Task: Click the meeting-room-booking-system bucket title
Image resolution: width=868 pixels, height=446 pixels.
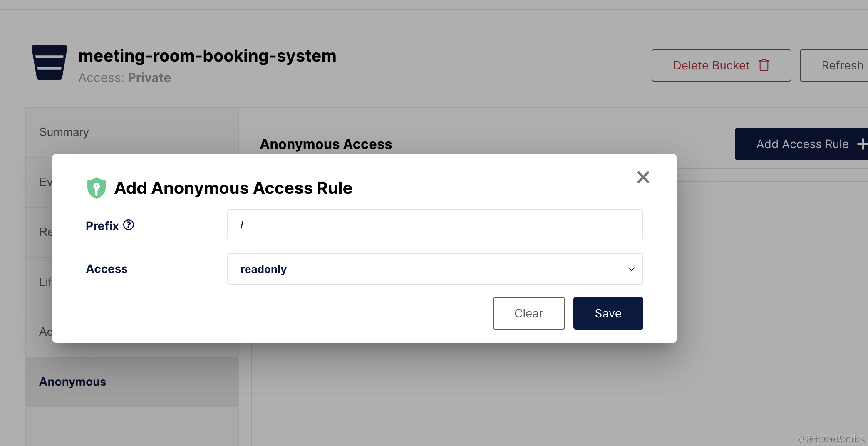Action: pos(207,56)
